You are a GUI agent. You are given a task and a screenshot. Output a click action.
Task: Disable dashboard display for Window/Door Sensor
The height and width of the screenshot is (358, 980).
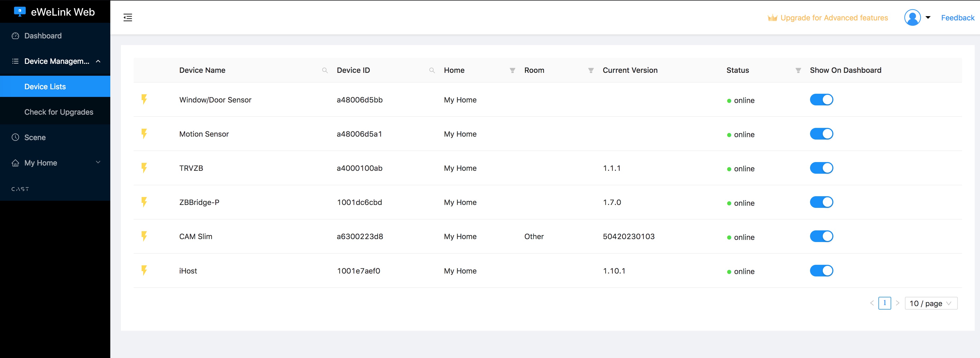pos(821,100)
